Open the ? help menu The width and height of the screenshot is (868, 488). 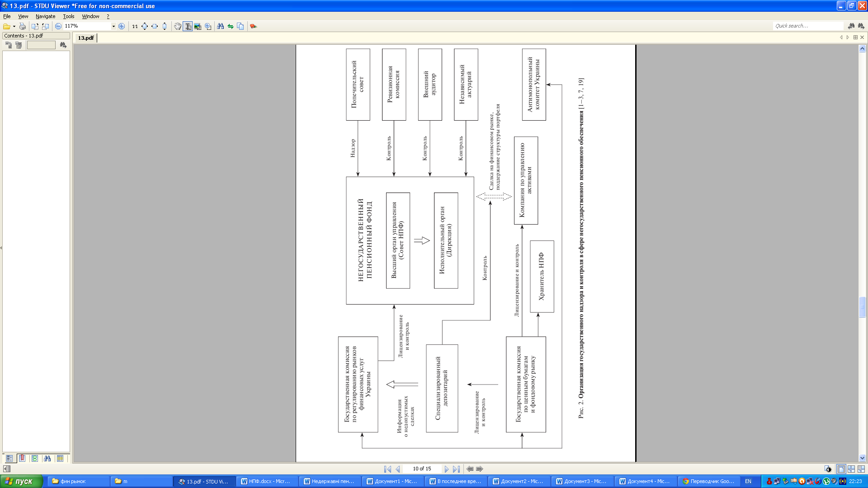[x=108, y=16]
